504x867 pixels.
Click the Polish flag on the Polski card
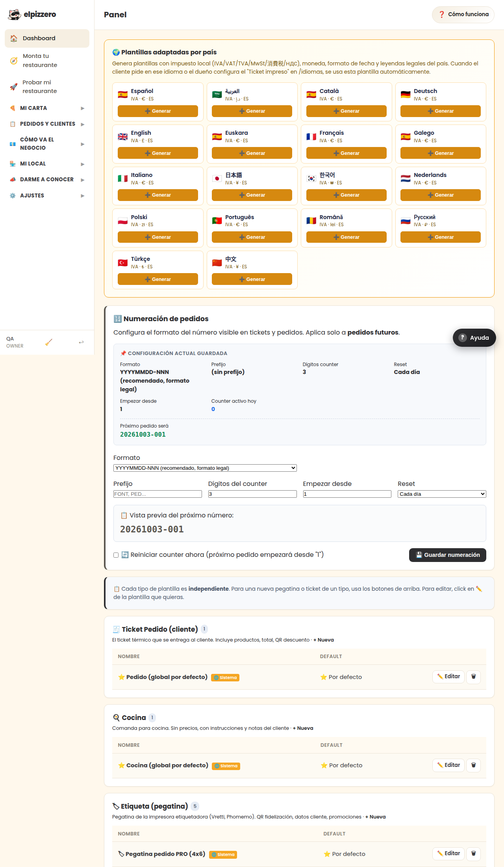click(123, 221)
